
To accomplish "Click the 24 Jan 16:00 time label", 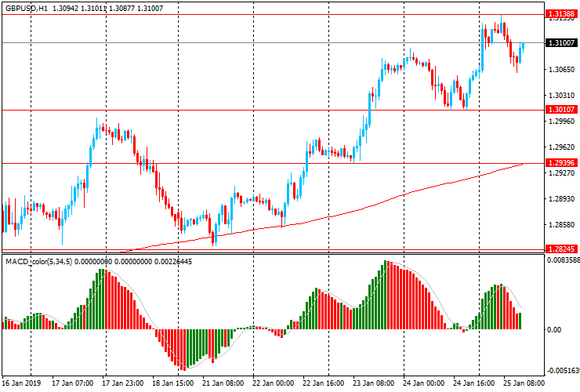I will tap(474, 383).
